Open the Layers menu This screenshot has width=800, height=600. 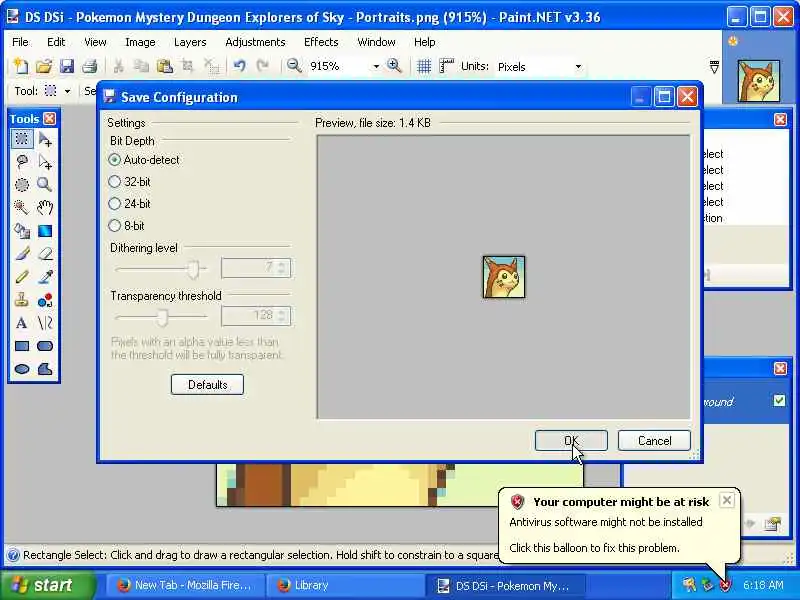(x=190, y=42)
